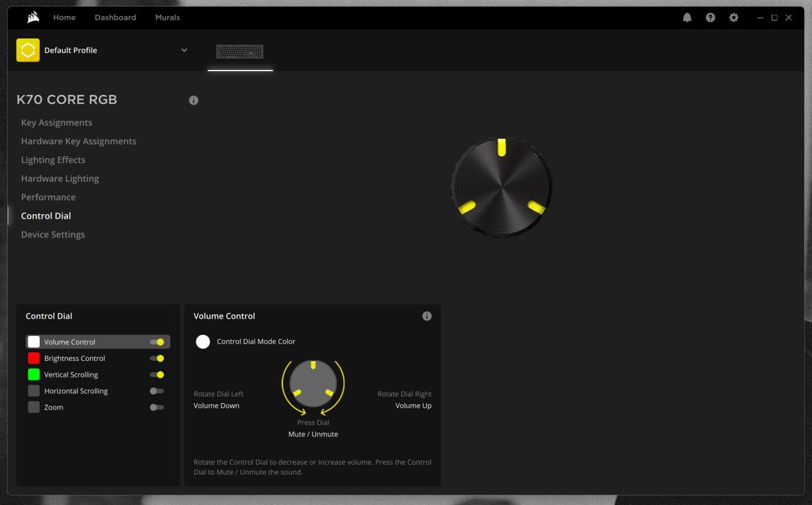
Task: Click white Volume Control color swatch
Action: (x=34, y=342)
